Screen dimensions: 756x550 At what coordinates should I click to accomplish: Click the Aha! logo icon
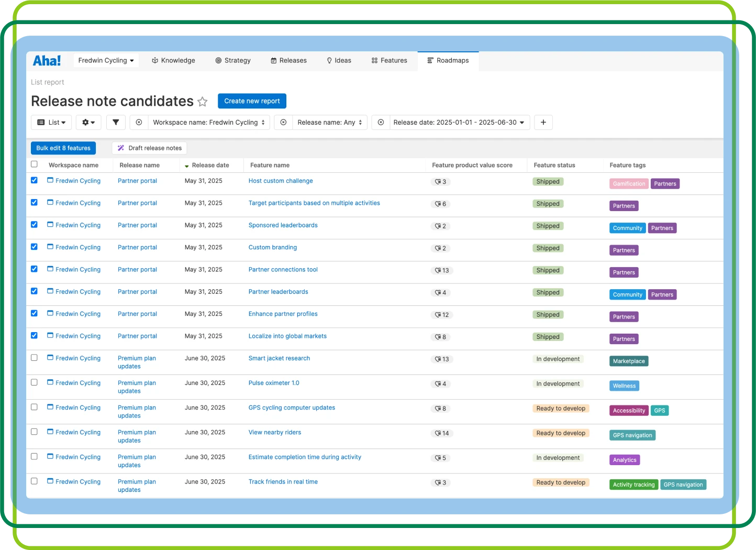[x=47, y=61]
